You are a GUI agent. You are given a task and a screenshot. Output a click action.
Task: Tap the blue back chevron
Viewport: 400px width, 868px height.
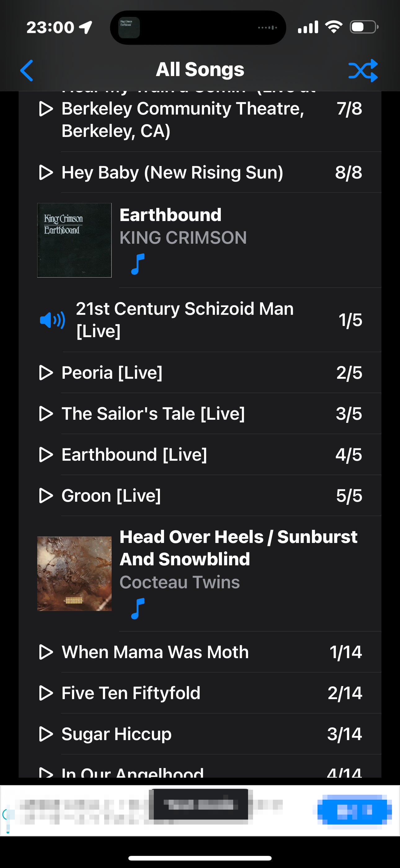[x=27, y=70]
